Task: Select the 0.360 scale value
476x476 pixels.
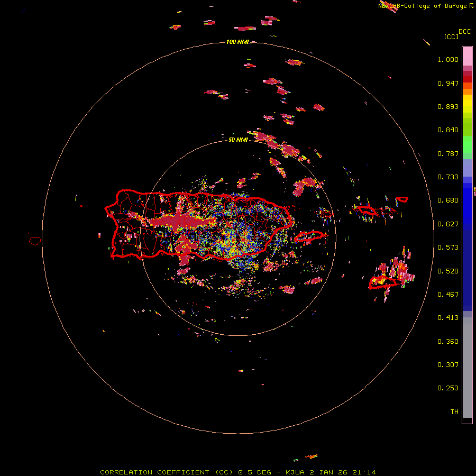Action: 448,342
